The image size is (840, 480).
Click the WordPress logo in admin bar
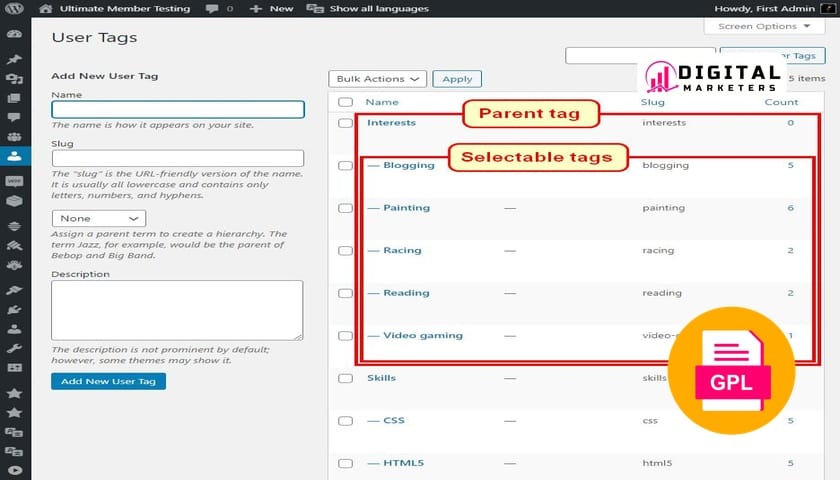15,8
